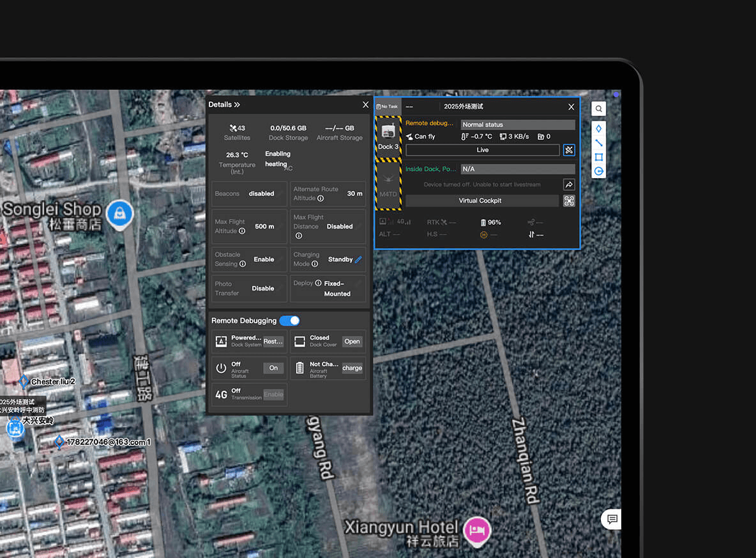Enable the 4G transmission
The width and height of the screenshot is (756, 558).
pos(273,395)
